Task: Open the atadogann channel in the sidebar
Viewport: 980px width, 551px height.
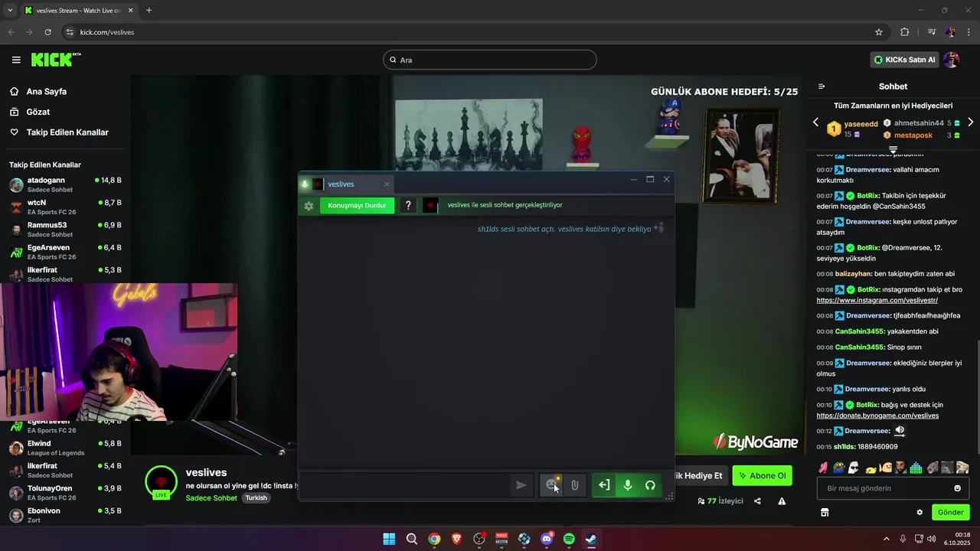Action: coord(65,184)
